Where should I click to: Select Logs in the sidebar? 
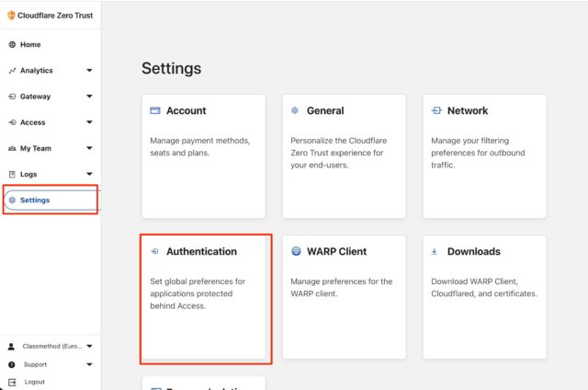(28, 174)
